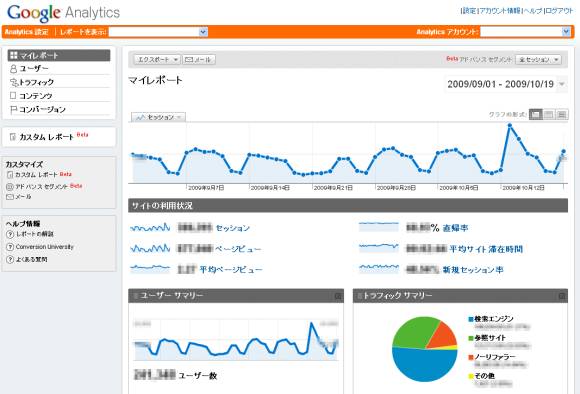Open the 新規セッション率 metric link

(x=473, y=270)
